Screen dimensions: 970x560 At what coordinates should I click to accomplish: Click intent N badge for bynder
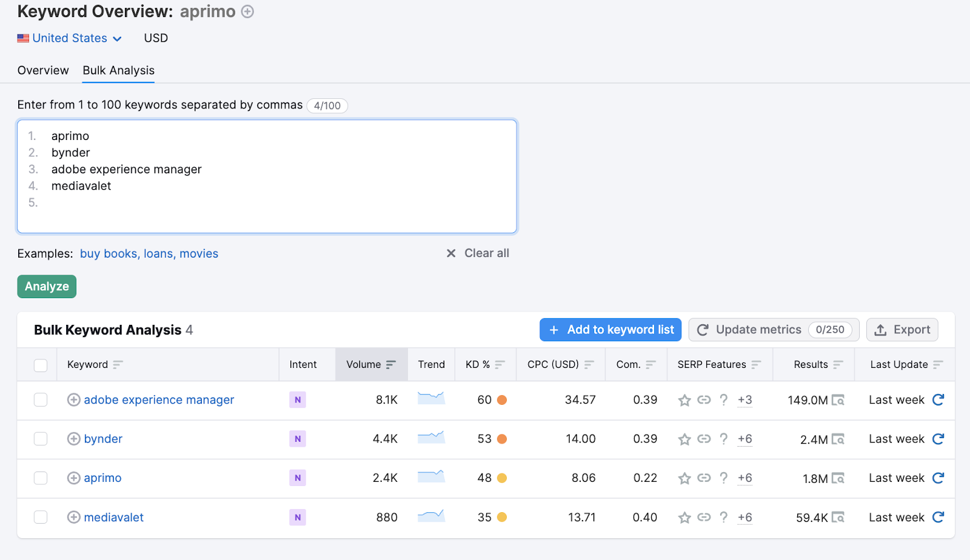(298, 439)
